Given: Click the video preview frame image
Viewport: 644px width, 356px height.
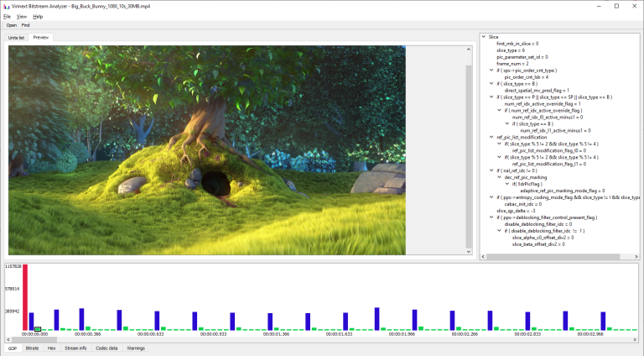Looking at the screenshot, I should coord(207,150).
